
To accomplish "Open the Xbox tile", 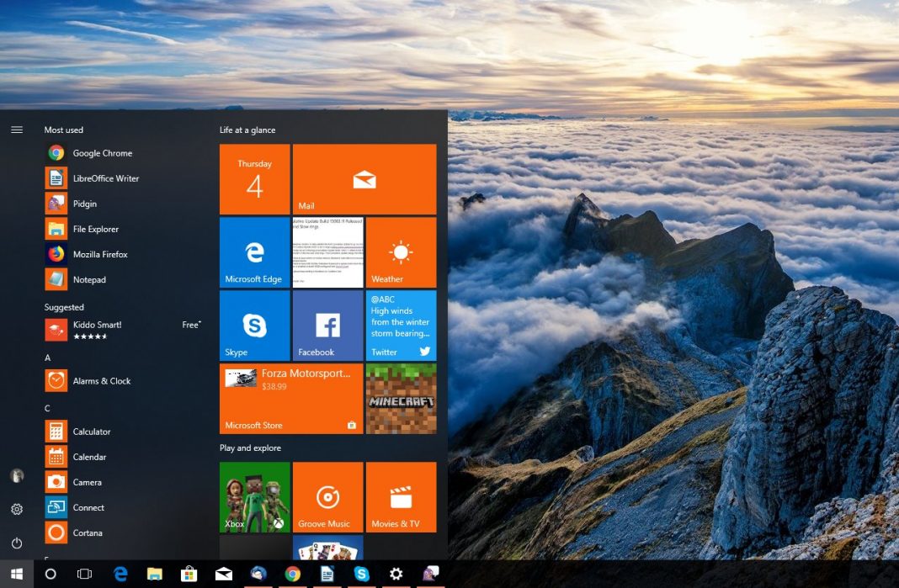I will 254,497.
